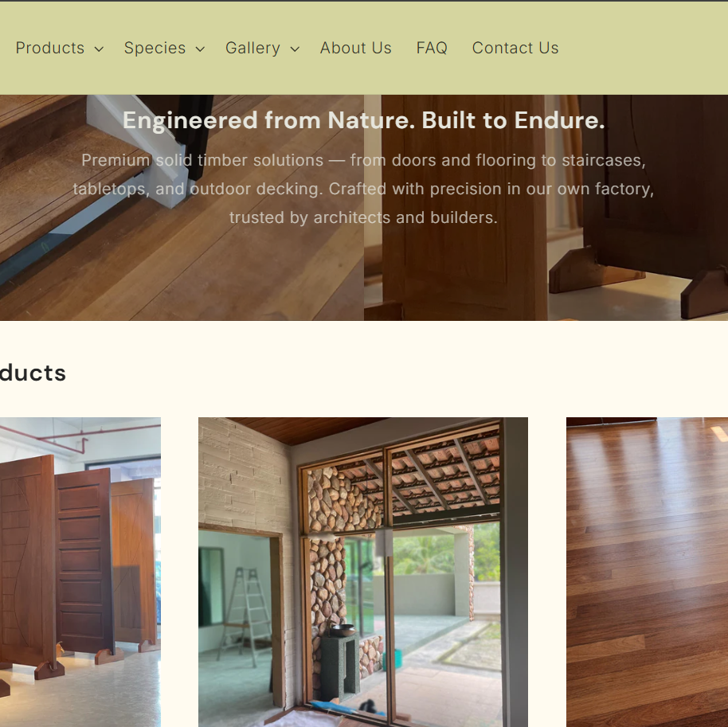Open the timber doors product image

pos(80,572)
